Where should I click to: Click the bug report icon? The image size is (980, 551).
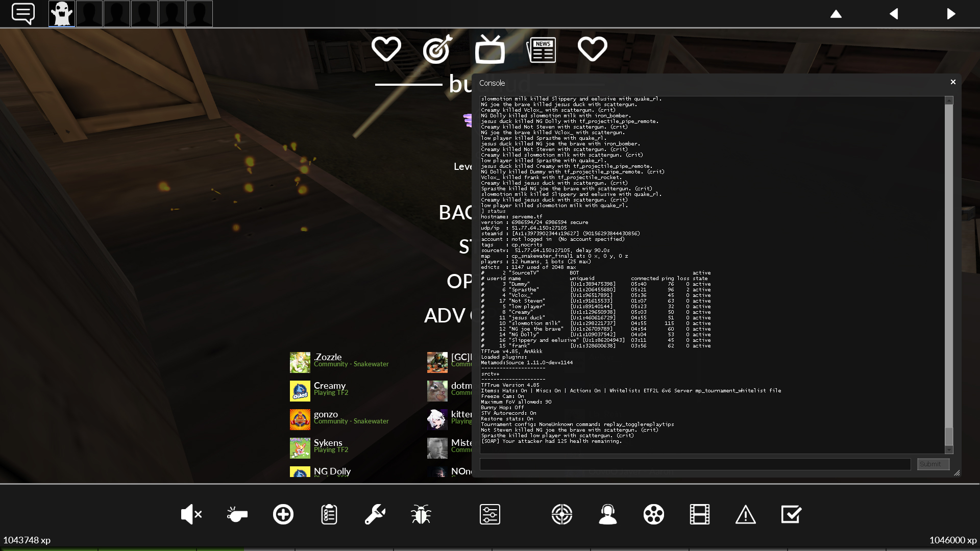click(x=421, y=514)
